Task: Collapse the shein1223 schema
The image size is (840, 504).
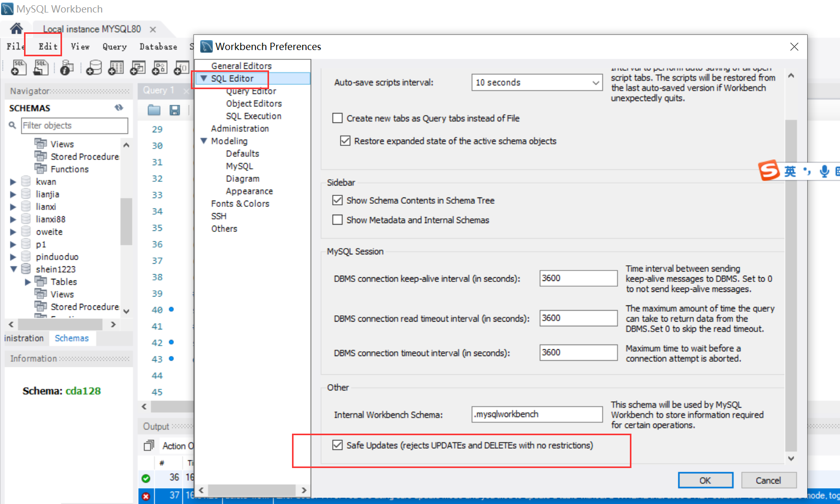Action: (14, 269)
